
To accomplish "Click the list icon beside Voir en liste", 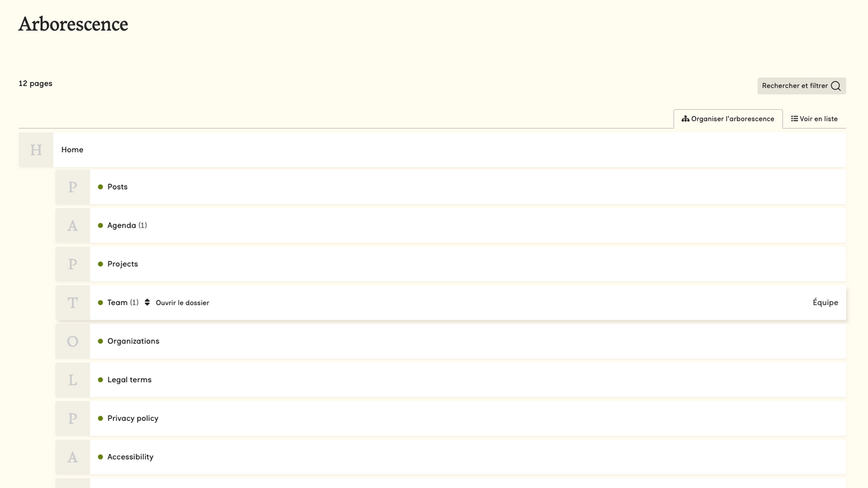I will (794, 119).
